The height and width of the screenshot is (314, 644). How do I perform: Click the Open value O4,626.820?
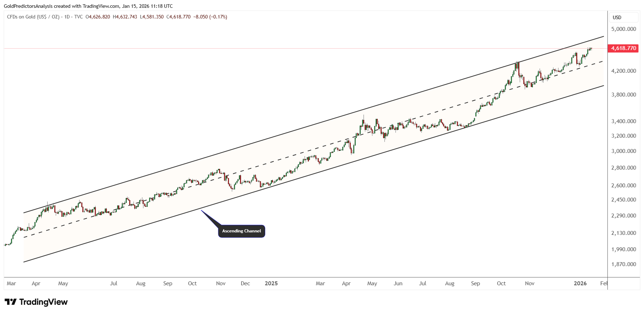[98, 17]
